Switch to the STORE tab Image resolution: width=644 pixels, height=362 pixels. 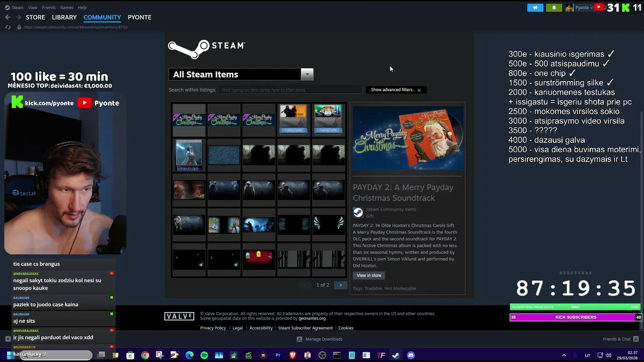(x=35, y=17)
